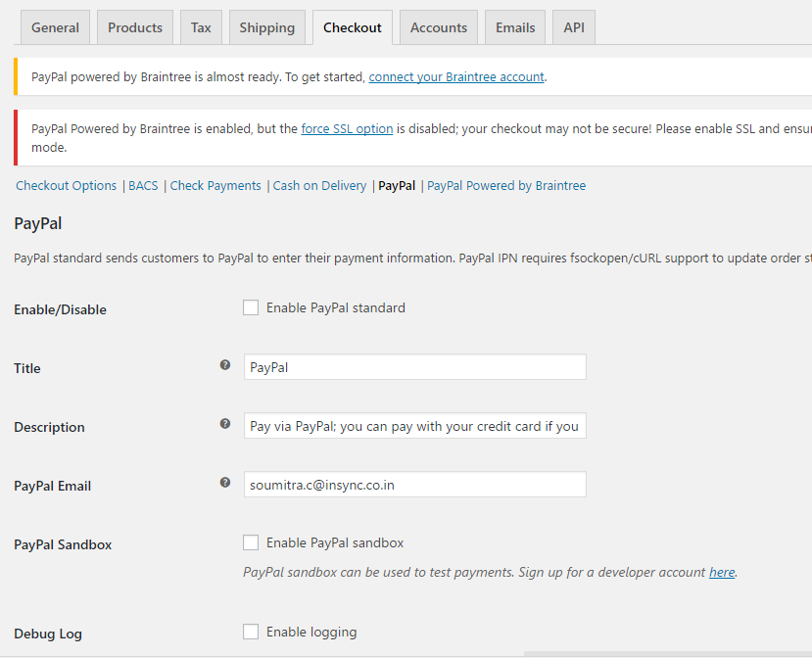Select Cash on Delivery section link
The height and width of the screenshot is (658, 812).
[319, 186]
